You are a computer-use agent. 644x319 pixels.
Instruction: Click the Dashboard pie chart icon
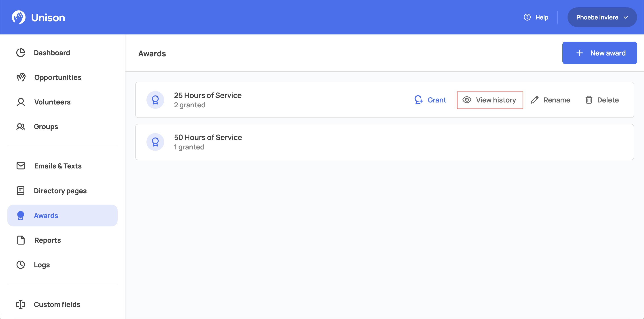pos(21,53)
